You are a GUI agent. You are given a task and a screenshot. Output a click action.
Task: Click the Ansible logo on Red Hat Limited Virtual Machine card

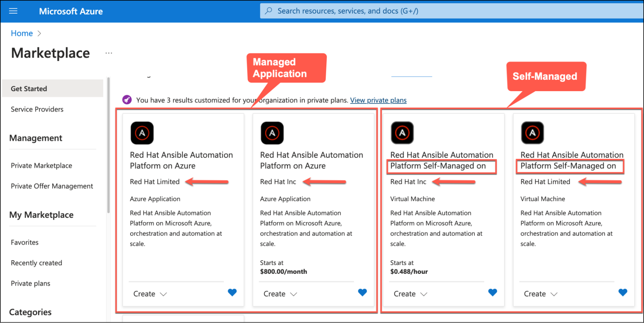pyautogui.click(x=532, y=133)
